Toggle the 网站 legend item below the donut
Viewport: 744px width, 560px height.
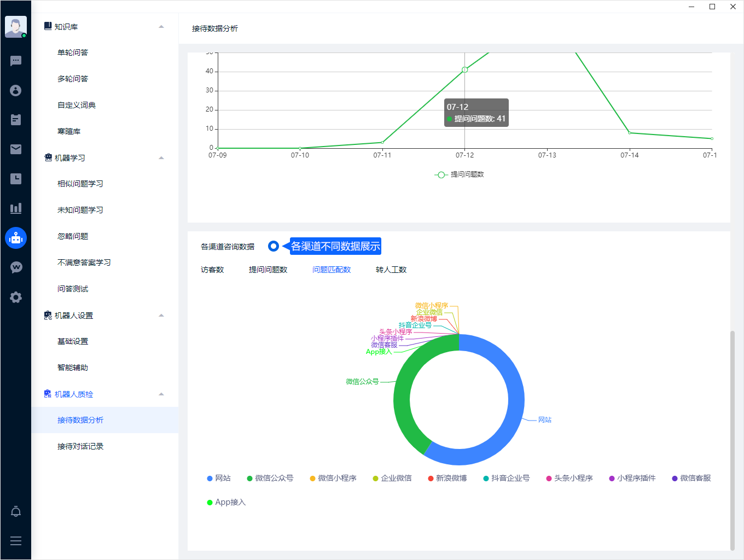click(219, 478)
